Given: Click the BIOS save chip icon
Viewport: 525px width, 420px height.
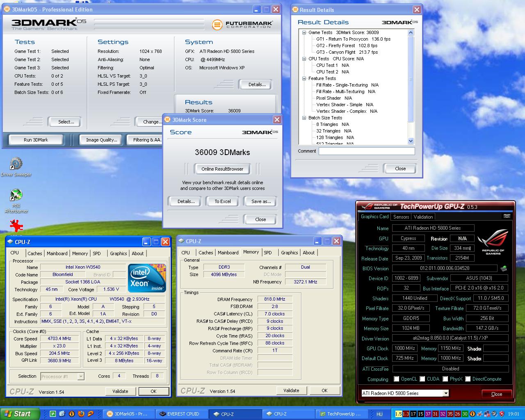Looking at the screenshot, I should tap(504, 269).
